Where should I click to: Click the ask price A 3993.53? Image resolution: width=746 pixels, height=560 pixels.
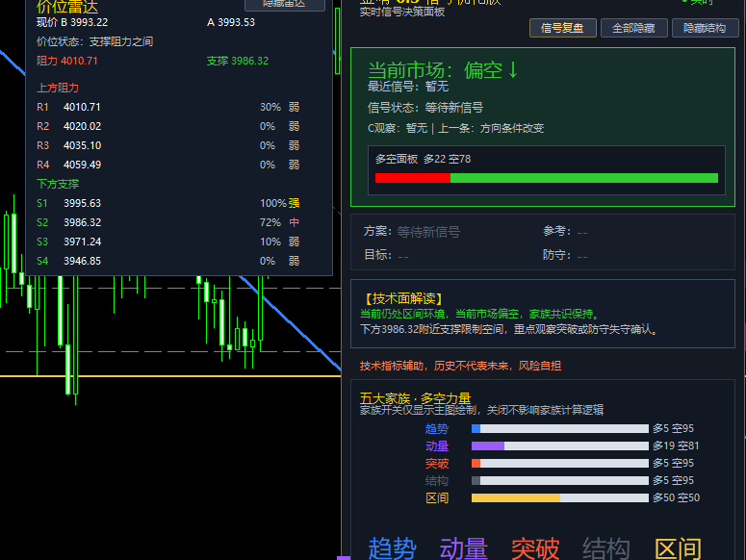(231, 22)
